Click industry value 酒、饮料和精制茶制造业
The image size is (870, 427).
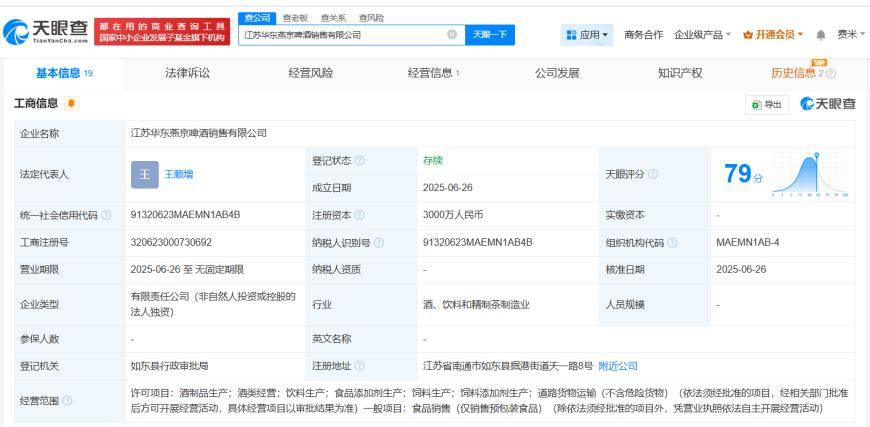pyautogui.click(x=476, y=304)
